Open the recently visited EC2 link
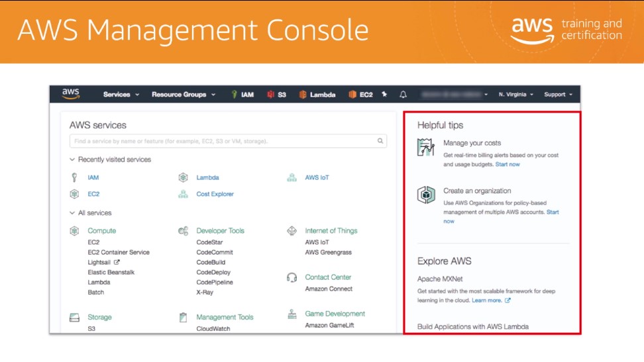Screen dimensions: 644x362 pyautogui.click(x=93, y=194)
